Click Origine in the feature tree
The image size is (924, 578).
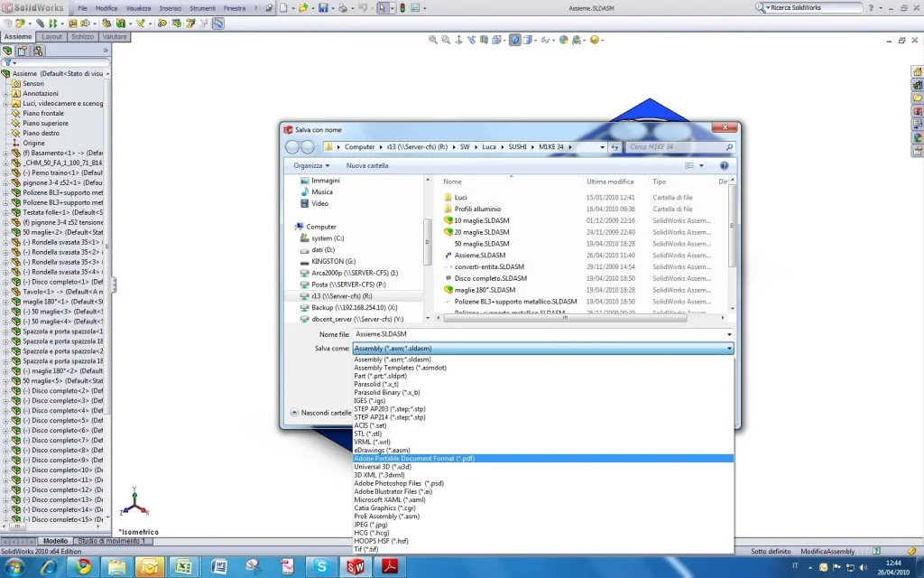click(x=33, y=143)
